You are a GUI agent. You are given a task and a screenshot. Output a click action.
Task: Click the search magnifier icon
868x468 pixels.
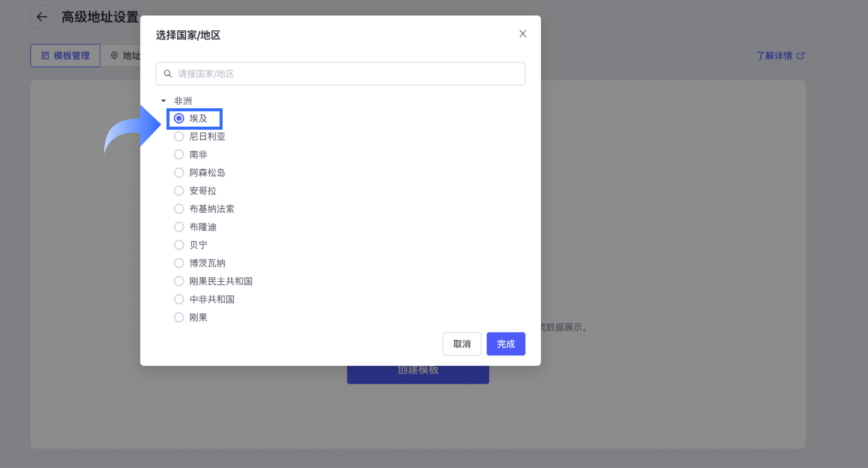168,74
